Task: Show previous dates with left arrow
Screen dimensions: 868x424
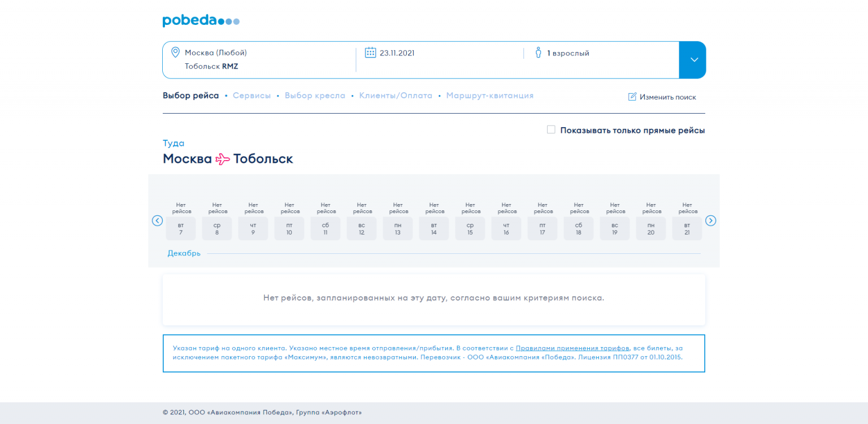Action: [158, 220]
